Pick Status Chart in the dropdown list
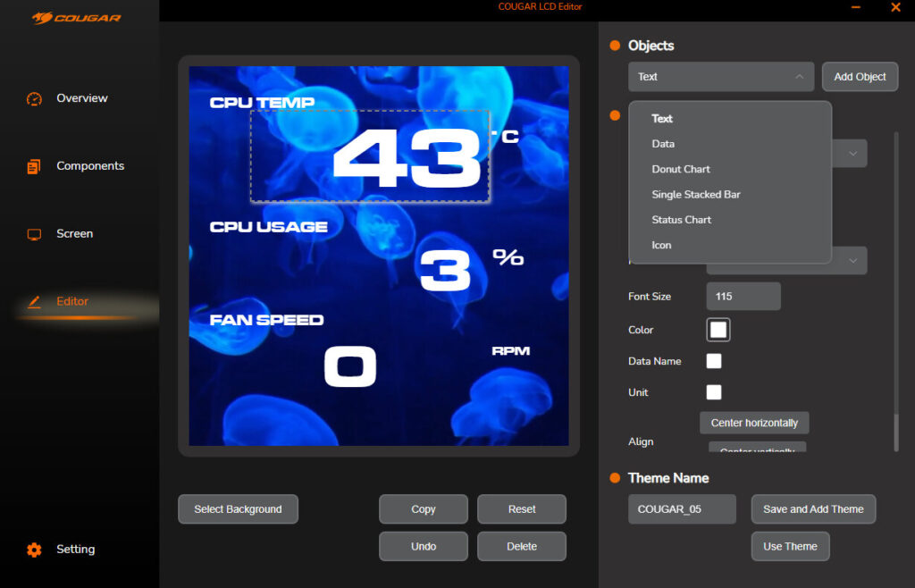 coord(682,220)
